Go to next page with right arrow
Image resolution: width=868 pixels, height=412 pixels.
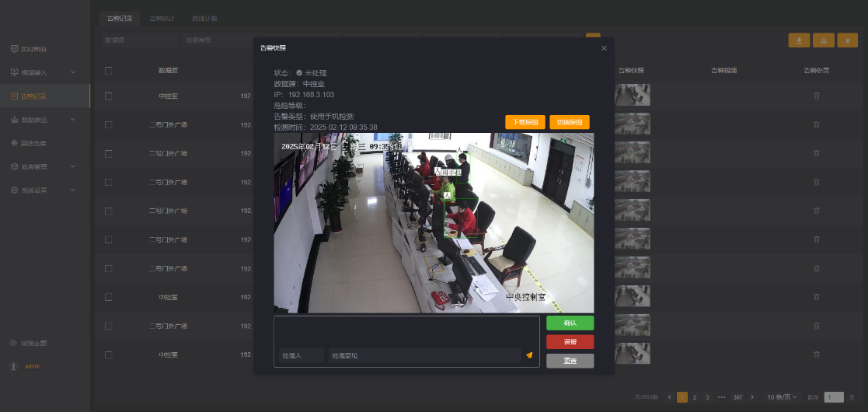(x=751, y=397)
